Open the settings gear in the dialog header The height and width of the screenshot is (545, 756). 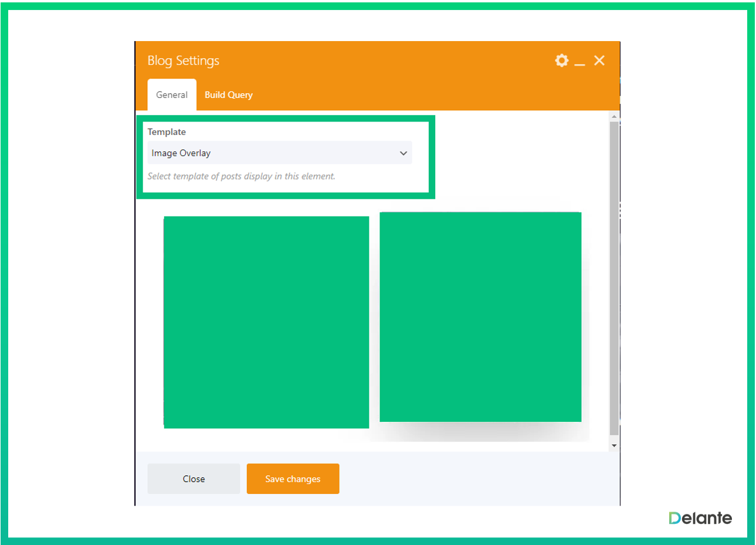pos(561,60)
